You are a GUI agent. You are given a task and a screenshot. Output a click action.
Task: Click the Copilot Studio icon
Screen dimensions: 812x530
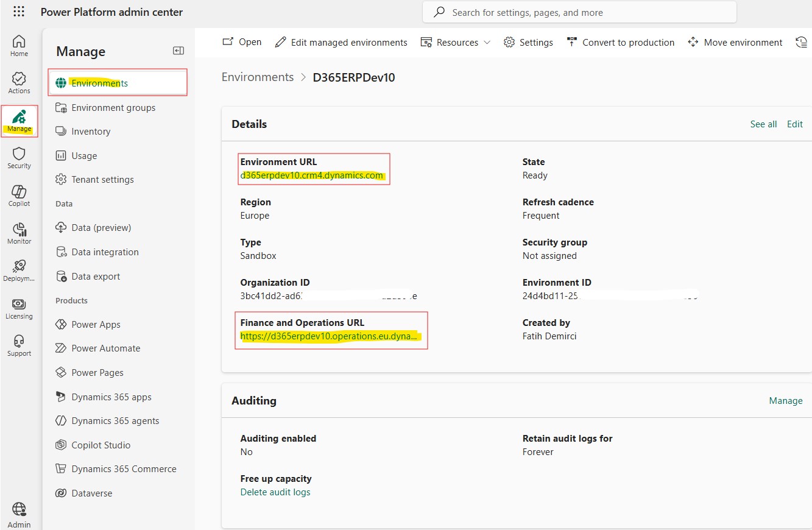(61, 445)
